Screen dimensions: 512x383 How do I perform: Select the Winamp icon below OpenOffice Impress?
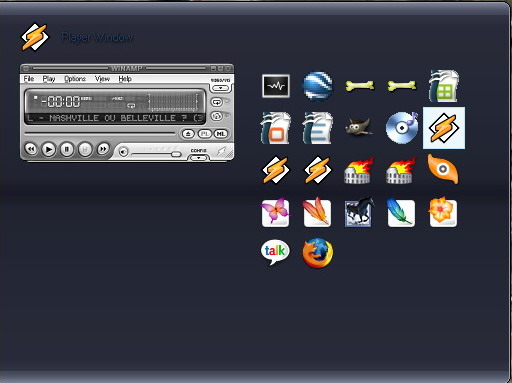click(x=276, y=170)
